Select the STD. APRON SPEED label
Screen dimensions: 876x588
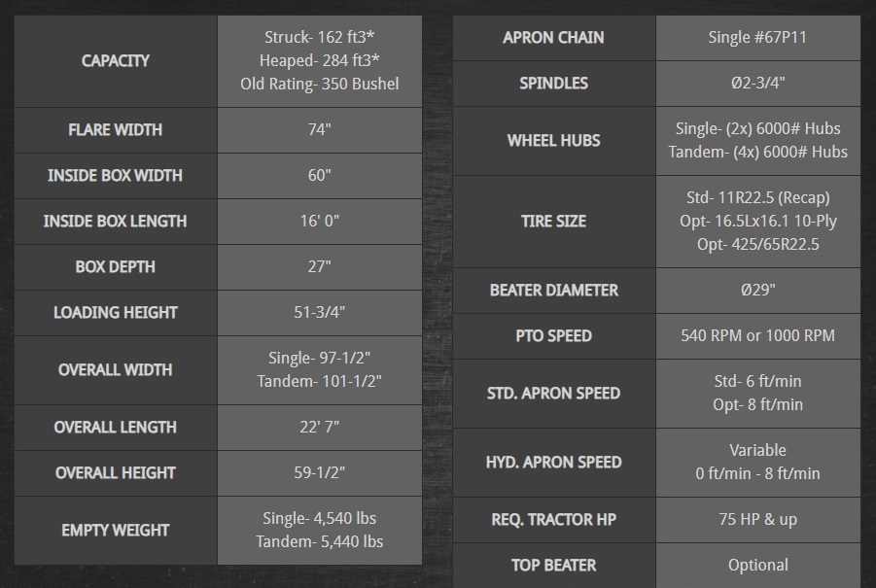pyautogui.click(x=553, y=394)
